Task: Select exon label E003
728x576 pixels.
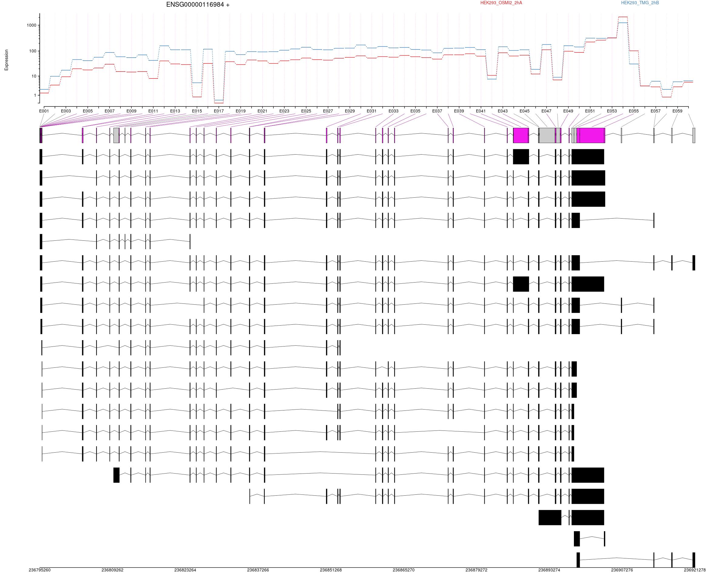Action: pyautogui.click(x=66, y=111)
